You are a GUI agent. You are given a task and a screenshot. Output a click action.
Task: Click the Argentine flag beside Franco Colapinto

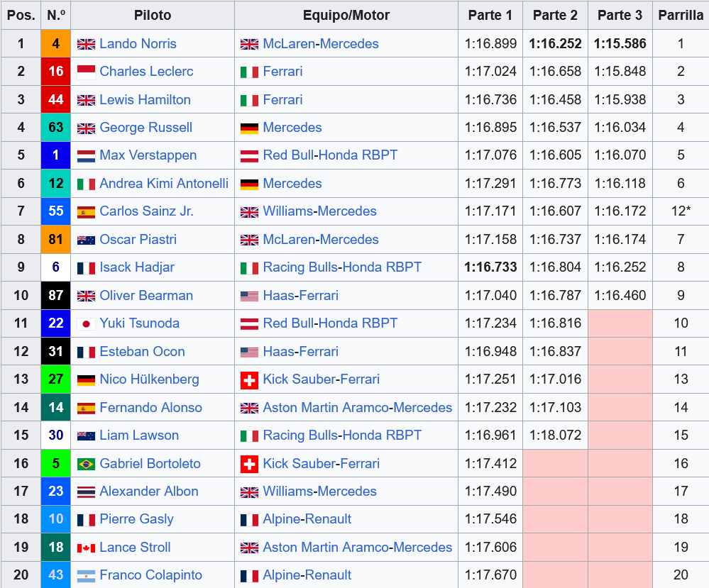[x=86, y=575]
